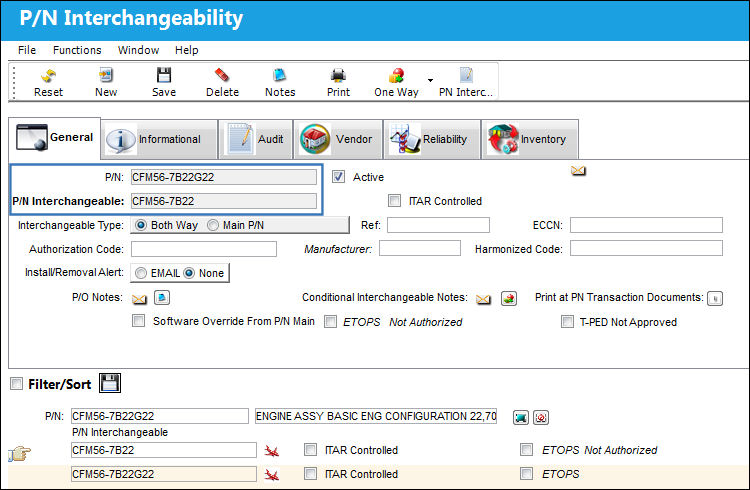Click the P/N field in General tab

[223, 177]
